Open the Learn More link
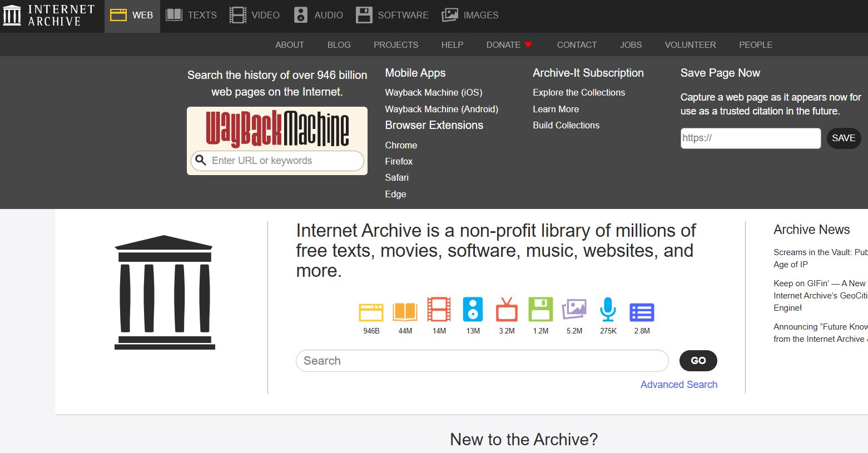Screen dimensions: 868x453 click(x=555, y=109)
